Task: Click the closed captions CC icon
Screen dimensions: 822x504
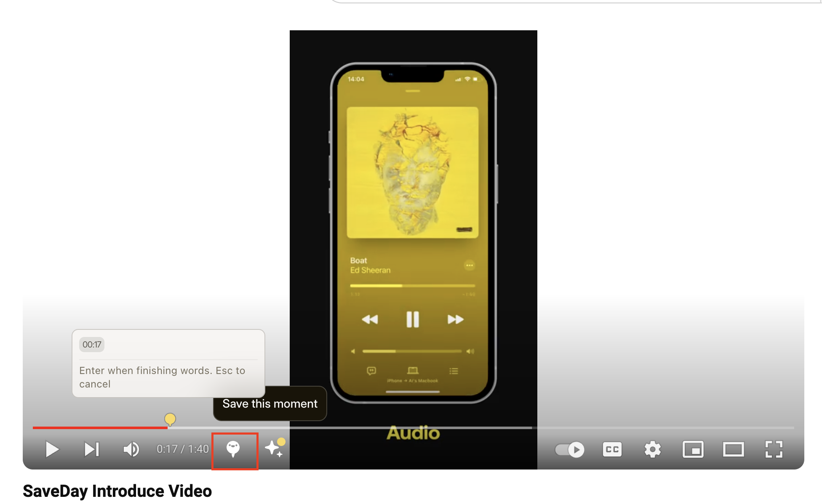Action: [612, 449]
